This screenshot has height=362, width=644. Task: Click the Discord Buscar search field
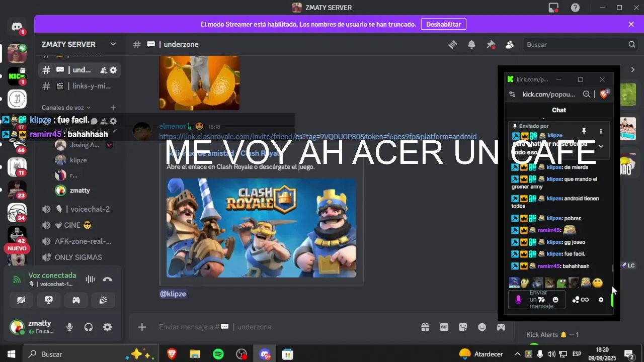pyautogui.click(x=581, y=45)
